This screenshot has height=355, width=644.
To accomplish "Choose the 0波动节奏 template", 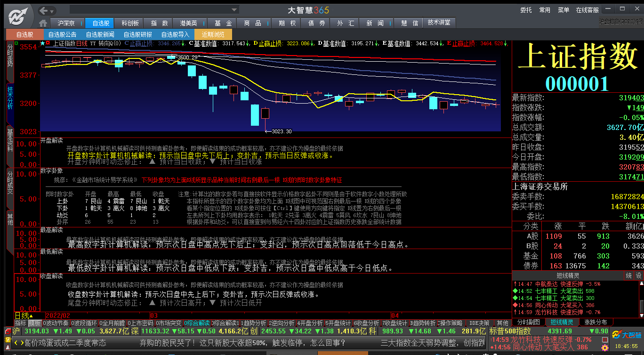I will click(x=56, y=323).
